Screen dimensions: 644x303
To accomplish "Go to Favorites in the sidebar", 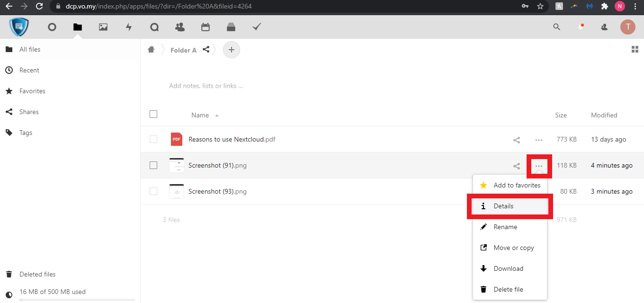I will pos(32,91).
